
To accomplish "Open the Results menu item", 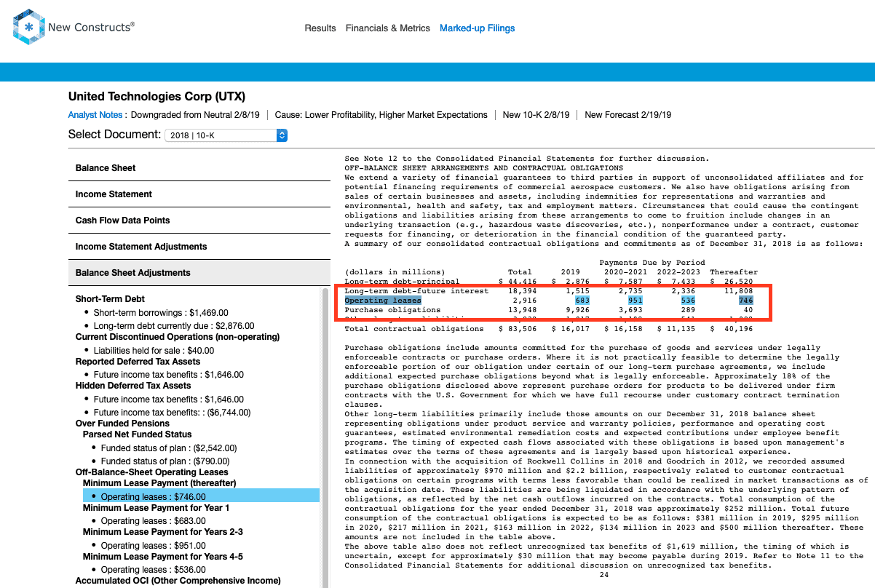I will [x=320, y=28].
